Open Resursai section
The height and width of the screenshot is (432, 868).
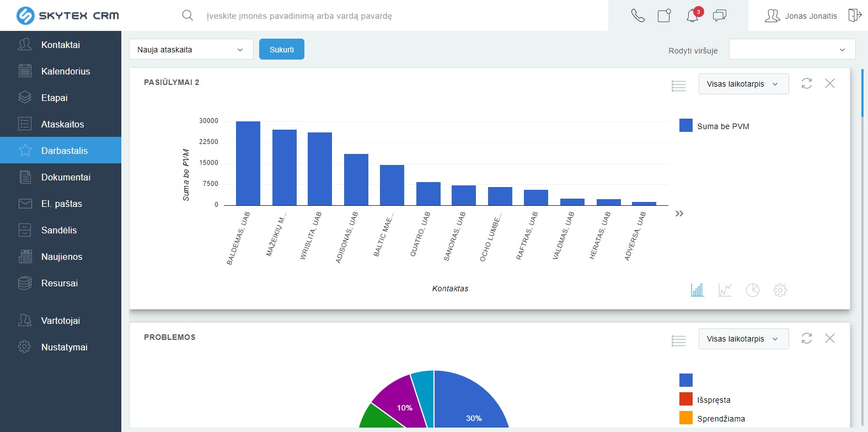tap(61, 283)
